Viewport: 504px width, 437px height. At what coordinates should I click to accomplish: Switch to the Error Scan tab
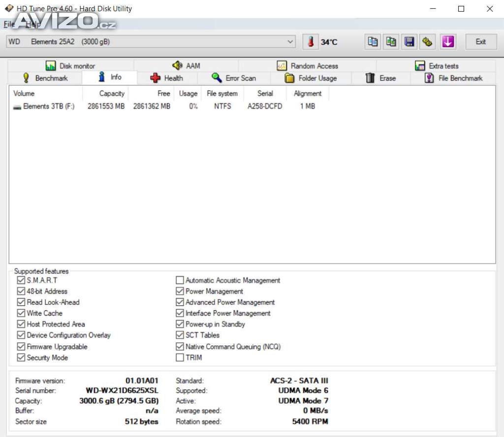(234, 78)
